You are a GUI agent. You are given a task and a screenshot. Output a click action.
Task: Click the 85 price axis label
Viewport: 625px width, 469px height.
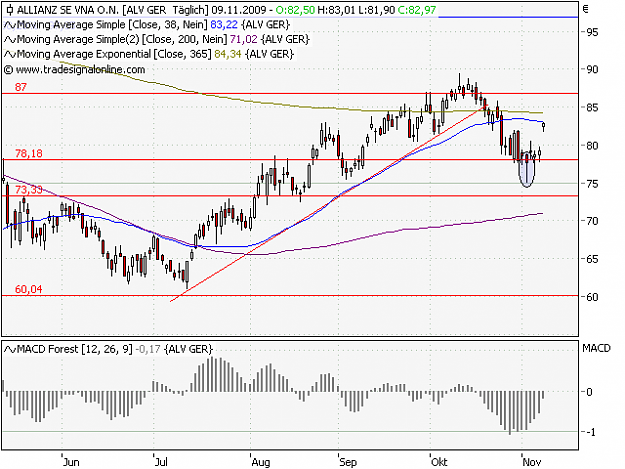pyautogui.click(x=592, y=108)
